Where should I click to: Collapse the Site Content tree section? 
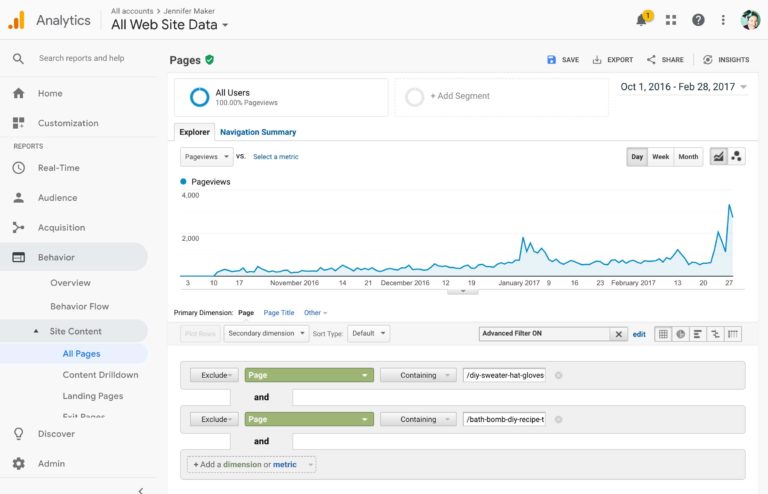[x=36, y=331]
